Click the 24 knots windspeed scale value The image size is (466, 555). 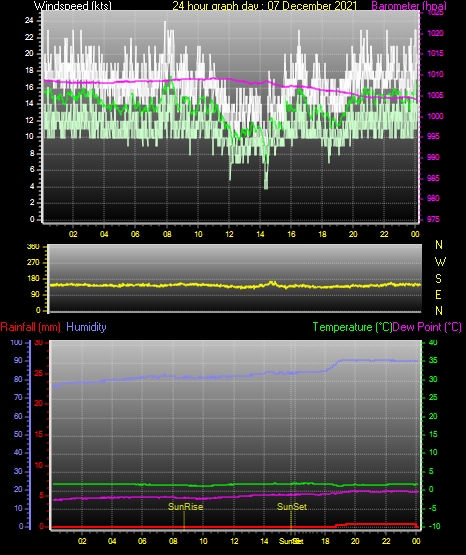pyautogui.click(x=29, y=20)
